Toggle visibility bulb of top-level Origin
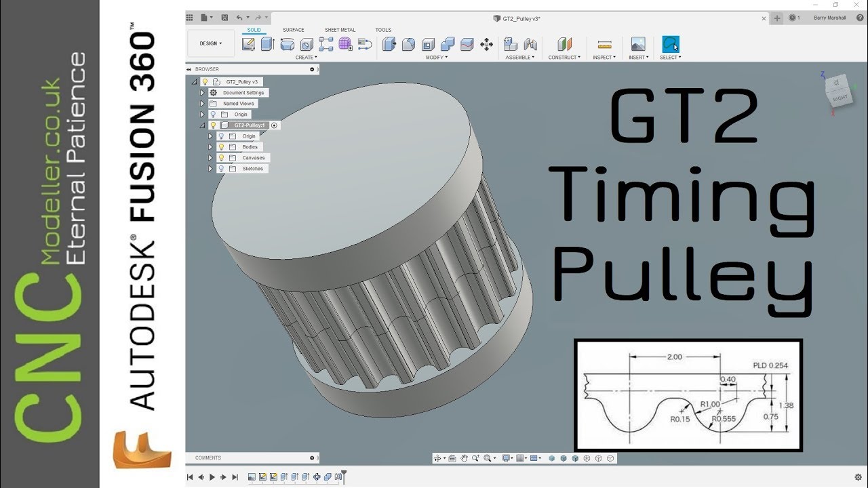This screenshot has width=868, height=488. [213, 115]
